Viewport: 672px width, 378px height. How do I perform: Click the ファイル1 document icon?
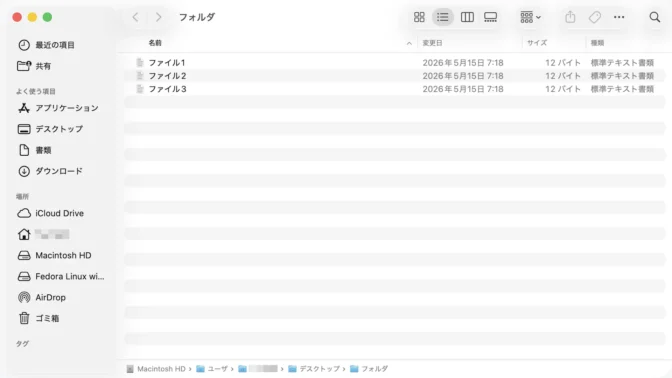140,63
